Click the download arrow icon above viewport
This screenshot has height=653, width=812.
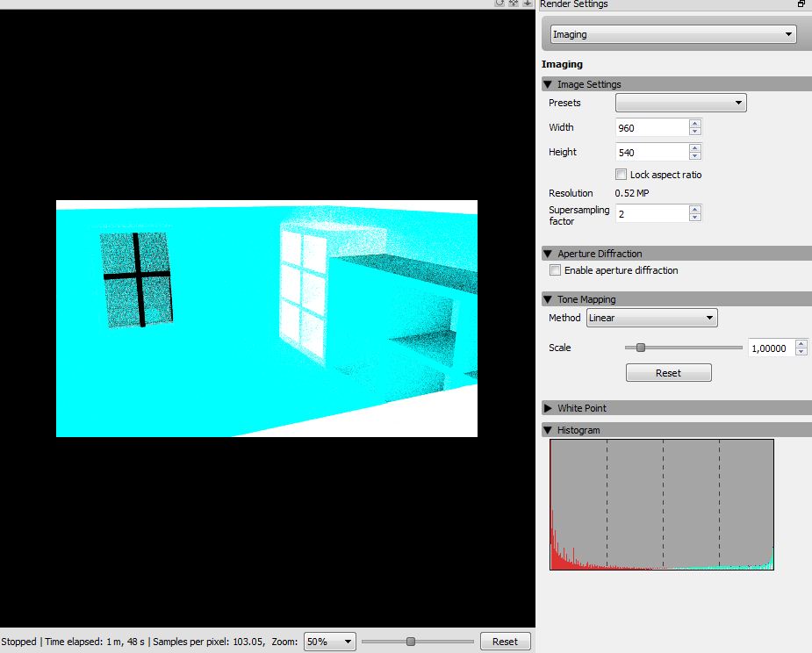[x=528, y=4]
